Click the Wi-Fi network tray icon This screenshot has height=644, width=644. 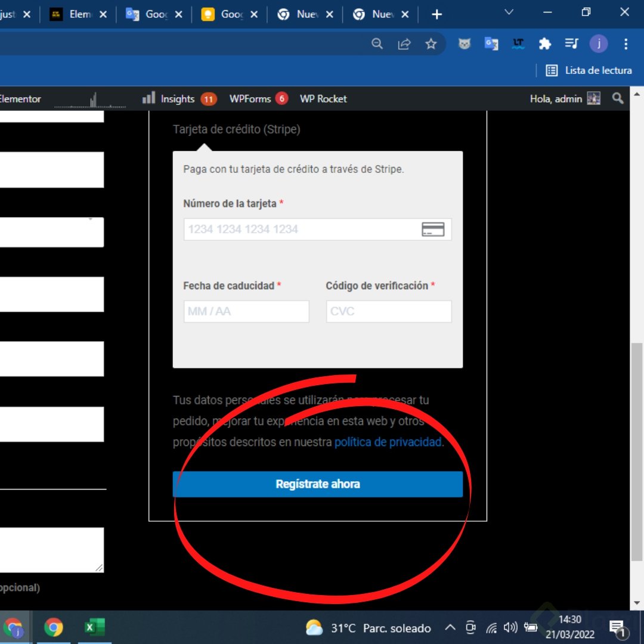click(491, 627)
